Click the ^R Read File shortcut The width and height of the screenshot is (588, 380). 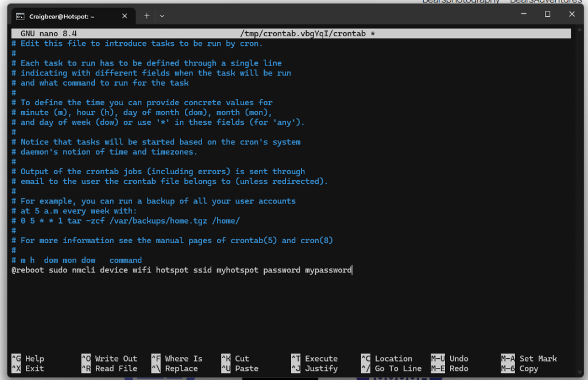point(109,369)
